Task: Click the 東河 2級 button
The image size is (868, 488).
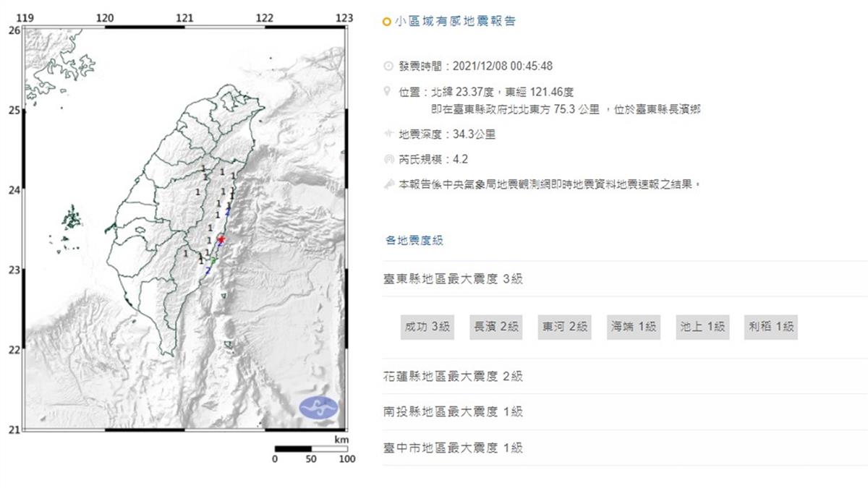Action: coord(563,327)
